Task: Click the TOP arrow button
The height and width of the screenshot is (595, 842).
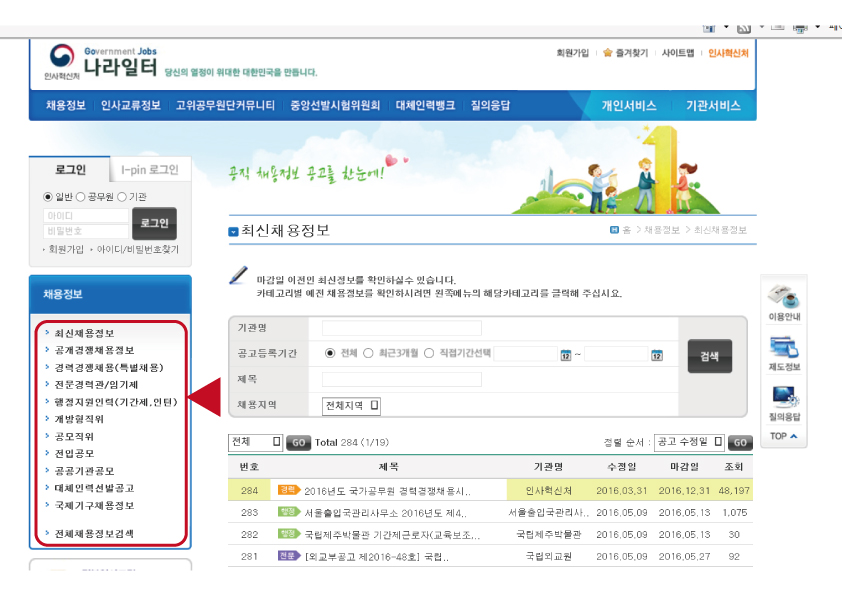Action: pyautogui.click(x=783, y=436)
